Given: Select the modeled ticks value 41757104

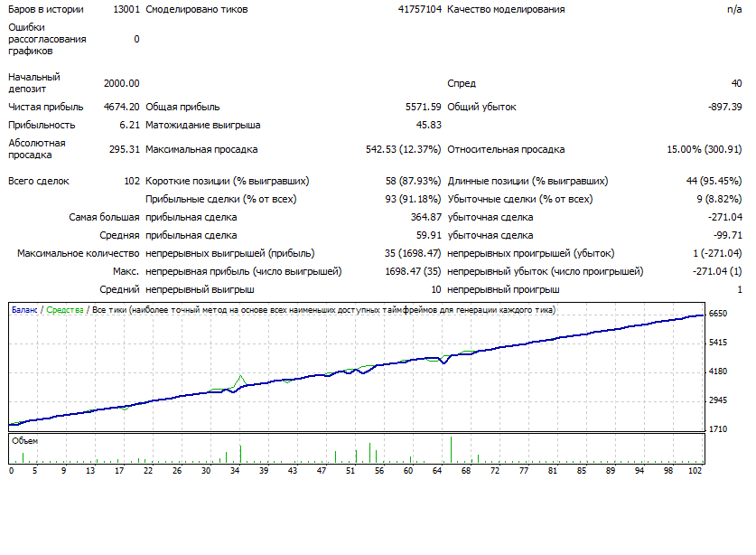Looking at the screenshot, I should [x=419, y=9].
